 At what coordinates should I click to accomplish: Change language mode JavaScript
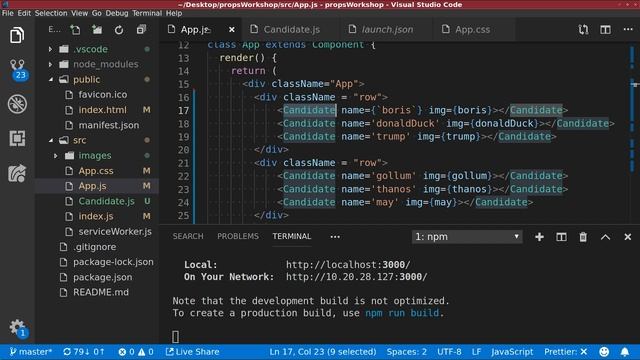[x=512, y=352]
